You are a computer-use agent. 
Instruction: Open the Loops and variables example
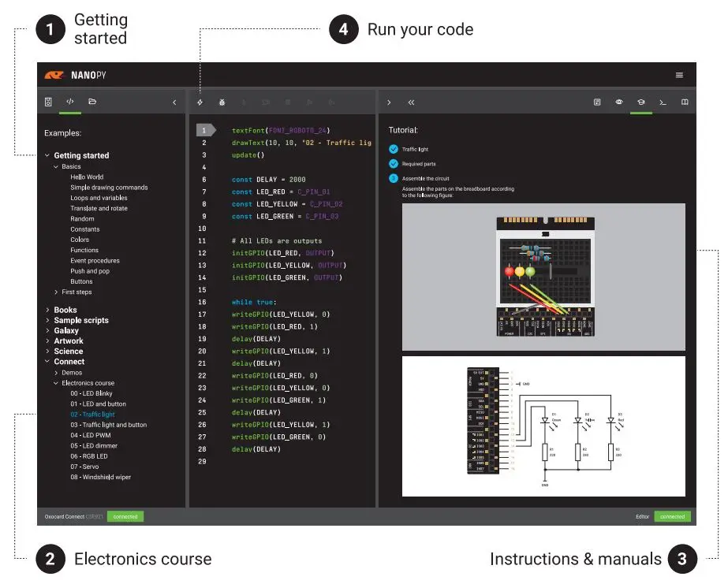[99, 198]
